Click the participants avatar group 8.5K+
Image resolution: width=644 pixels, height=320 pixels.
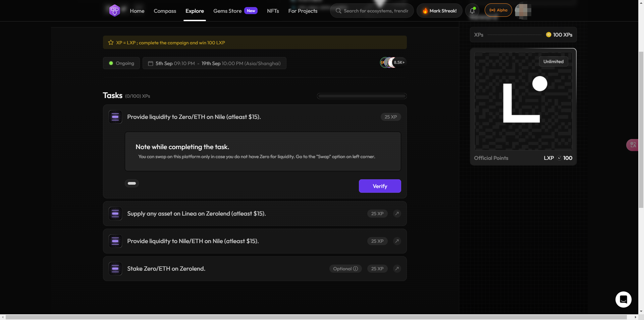tap(392, 62)
